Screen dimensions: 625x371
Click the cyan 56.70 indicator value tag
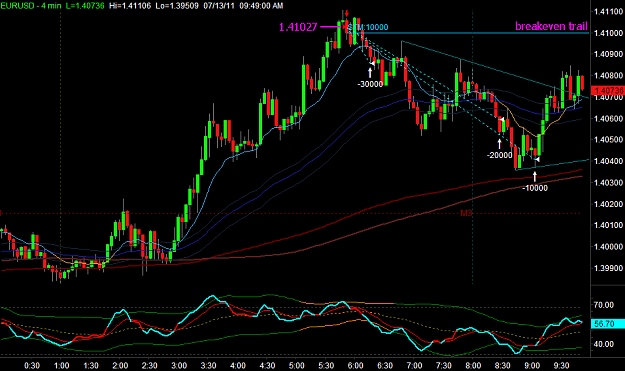(x=608, y=324)
